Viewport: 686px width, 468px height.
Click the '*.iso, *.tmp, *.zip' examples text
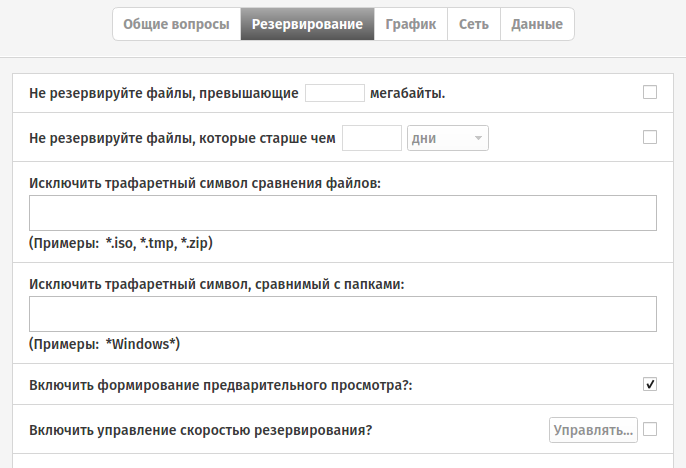[159, 243]
